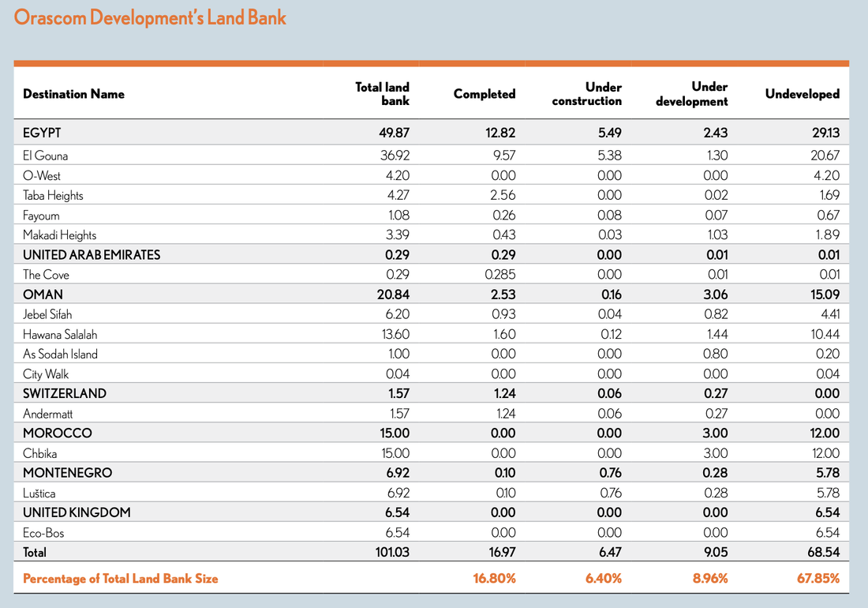The width and height of the screenshot is (868, 608).
Task: Click the Total row label
Action: [x=34, y=553]
